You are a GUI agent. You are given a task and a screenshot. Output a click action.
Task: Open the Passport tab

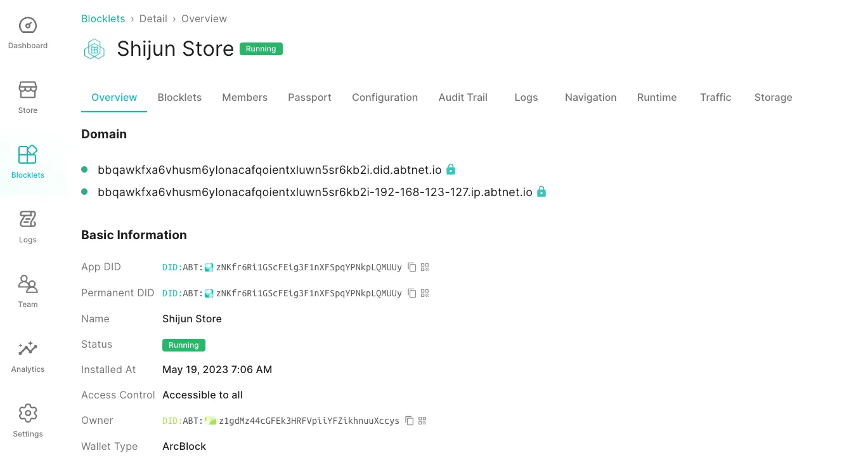309,98
